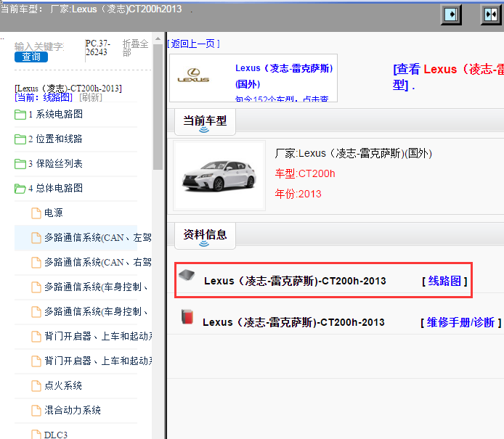Click document icon next to 混合动力系统

coord(36,411)
